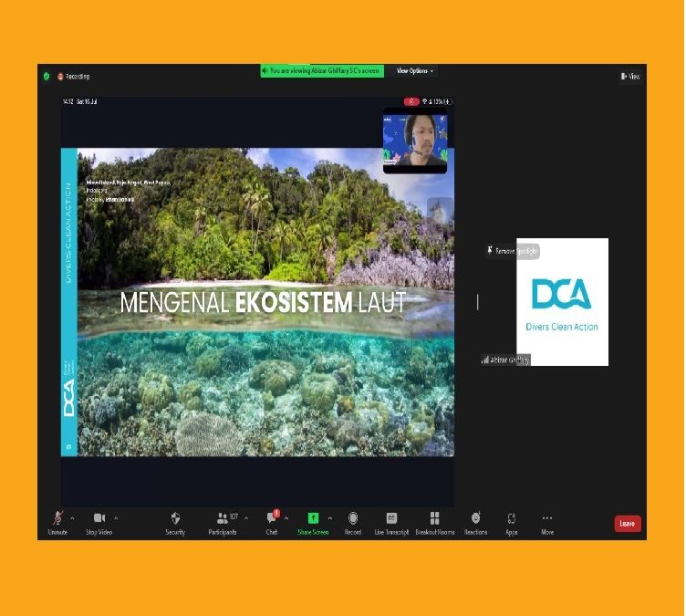Viewport: 686px width, 616px height.
Task: Click the time 14:12 in shared screen status bar
Action: pyautogui.click(x=68, y=102)
